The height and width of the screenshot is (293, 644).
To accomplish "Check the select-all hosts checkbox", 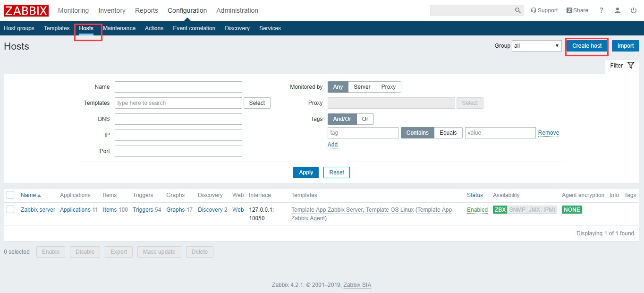I will coord(10,195).
